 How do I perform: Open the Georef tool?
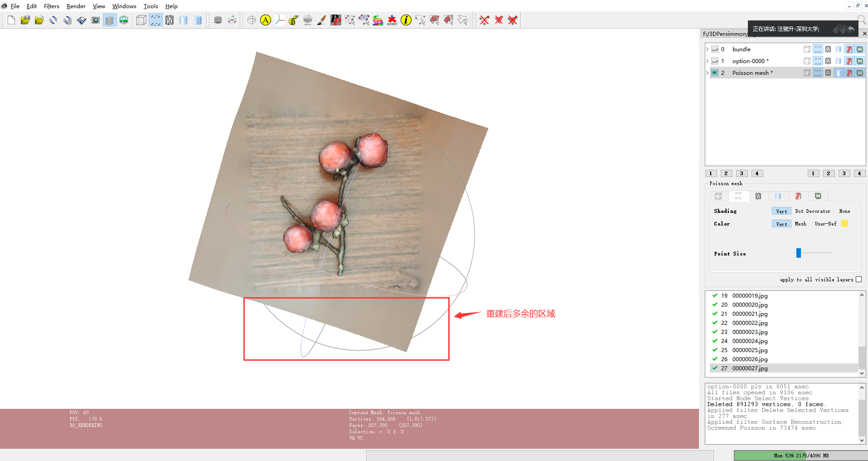[x=392, y=20]
